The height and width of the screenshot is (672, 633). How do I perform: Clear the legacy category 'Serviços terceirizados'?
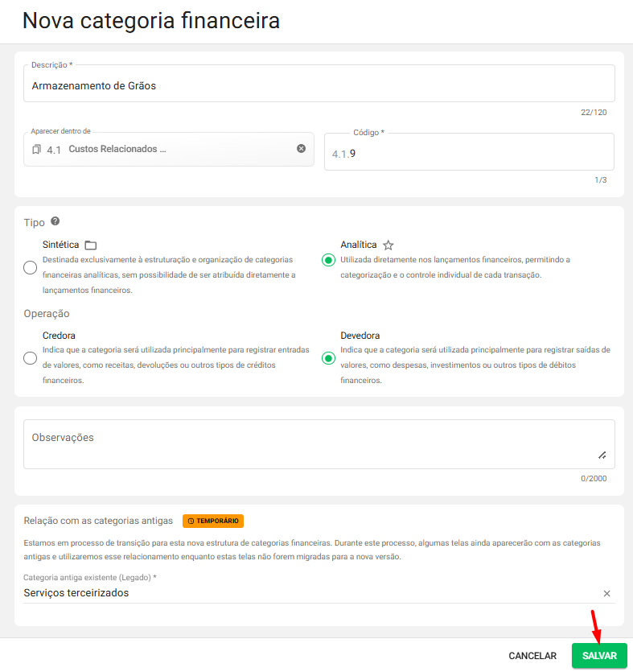(x=606, y=593)
